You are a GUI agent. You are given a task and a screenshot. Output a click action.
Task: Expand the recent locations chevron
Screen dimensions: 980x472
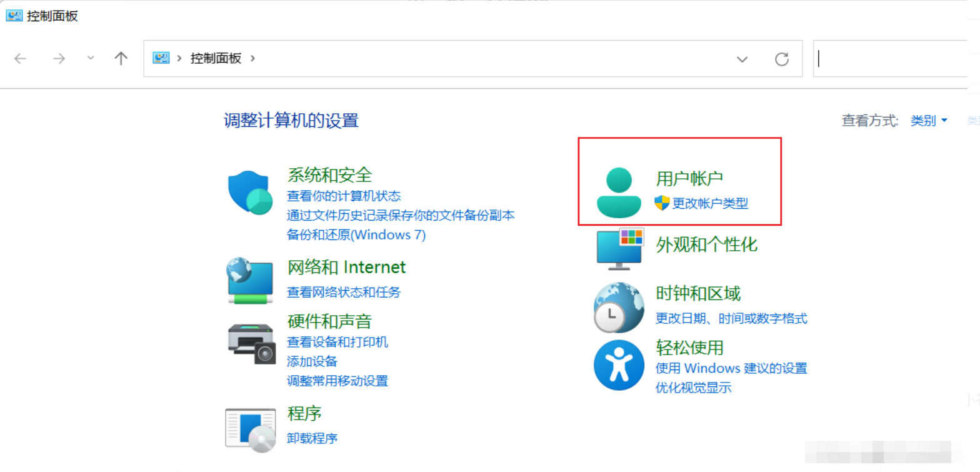[x=91, y=58]
